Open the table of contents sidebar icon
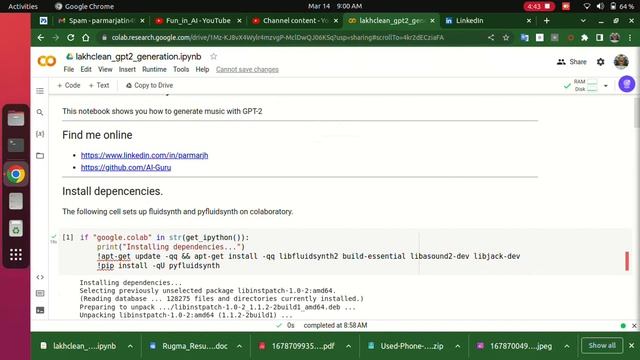This screenshot has height=360, width=640. [x=40, y=91]
